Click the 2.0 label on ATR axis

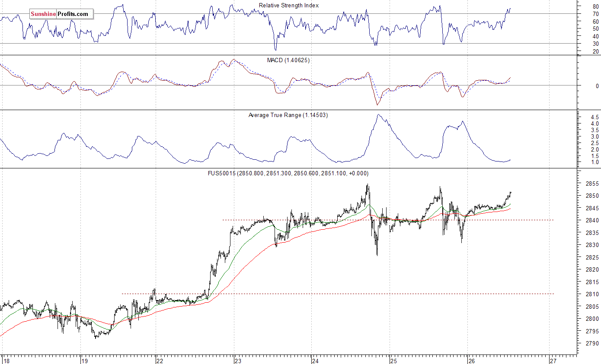(595, 150)
